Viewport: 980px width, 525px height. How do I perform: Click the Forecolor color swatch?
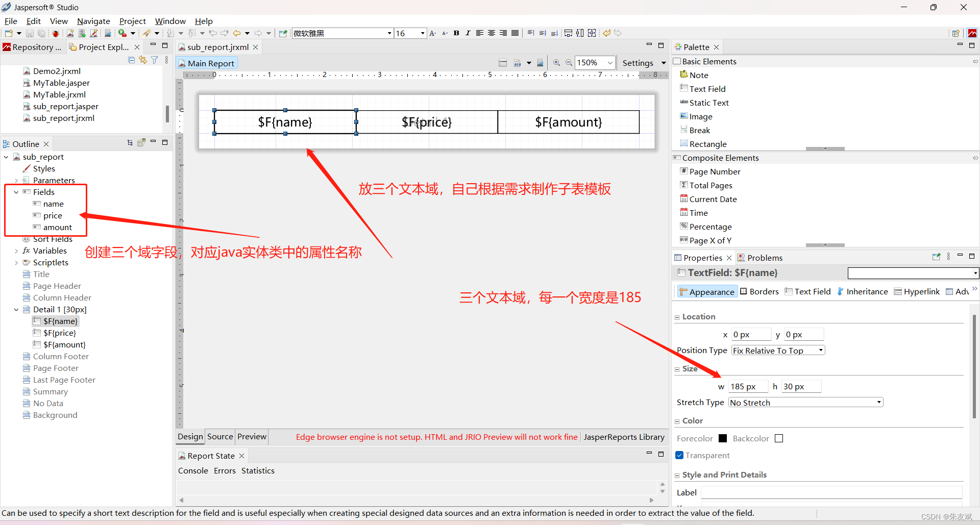pyautogui.click(x=722, y=438)
